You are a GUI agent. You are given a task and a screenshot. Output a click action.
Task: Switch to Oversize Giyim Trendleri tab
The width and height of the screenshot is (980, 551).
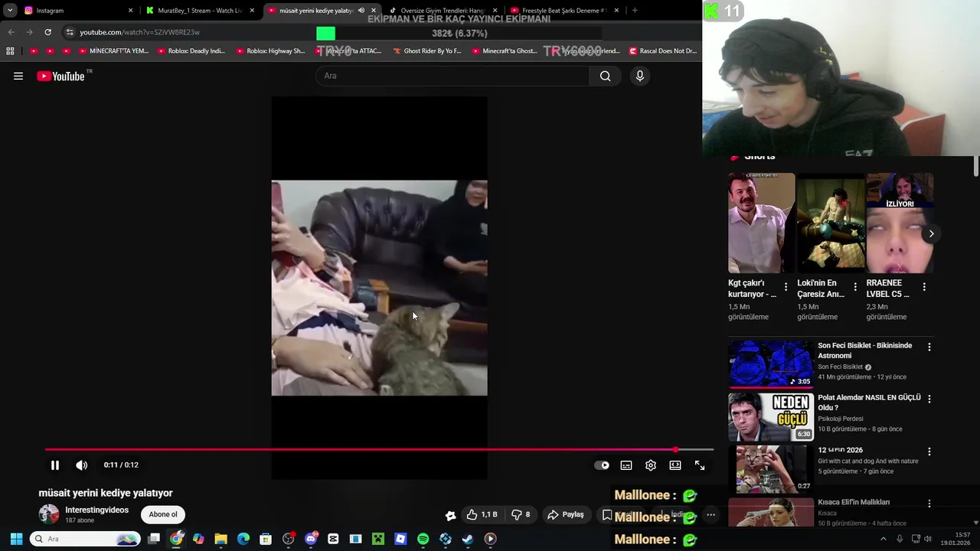coord(443,11)
